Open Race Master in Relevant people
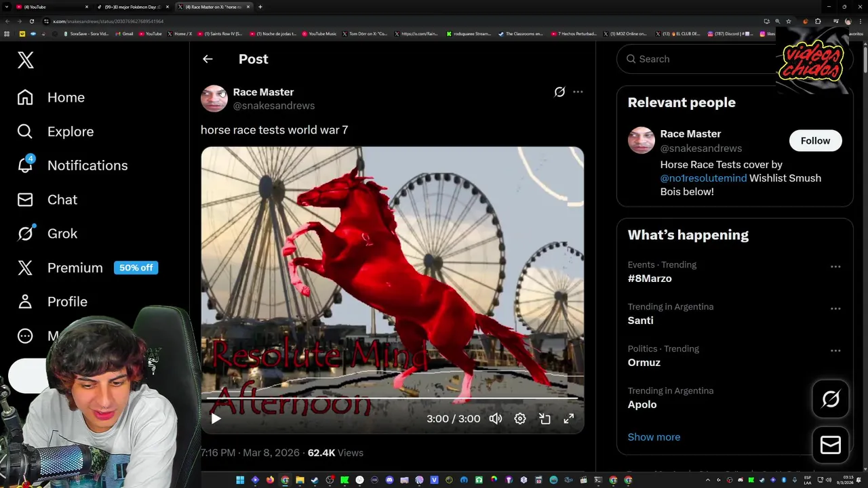This screenshot has height=488, width=868. (x=690, y=134)
